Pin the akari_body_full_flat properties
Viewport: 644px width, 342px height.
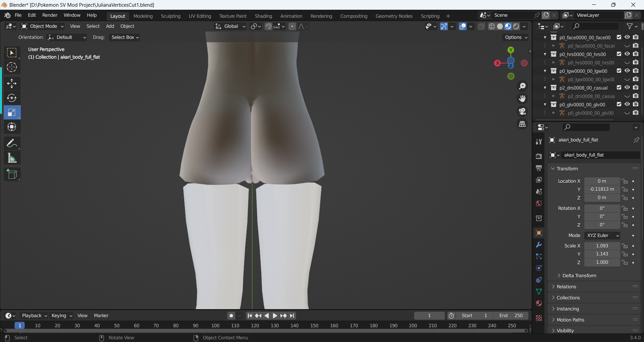click(x=636, y=140)
